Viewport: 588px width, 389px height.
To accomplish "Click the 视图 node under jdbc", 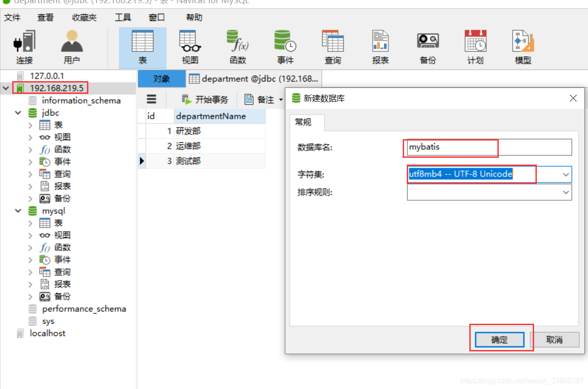I will point(62,137).
